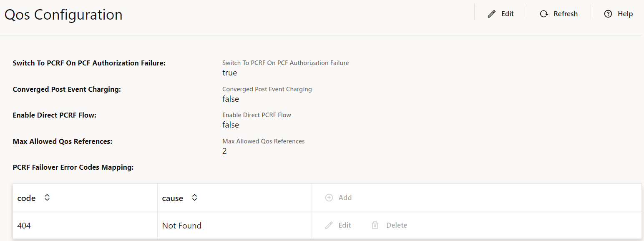Screen dimensions: 644x241
Task: Click the plus icon beside Add
Action: click(x=329, y=198)
